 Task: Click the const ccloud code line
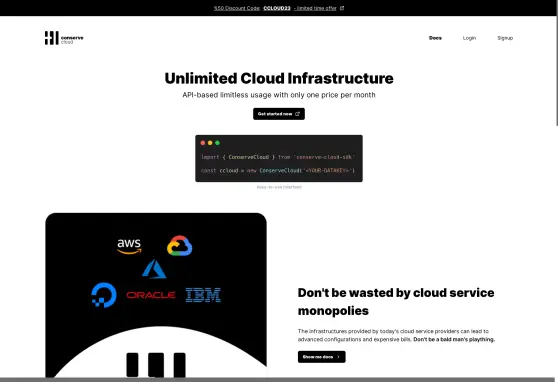point(278,171)
